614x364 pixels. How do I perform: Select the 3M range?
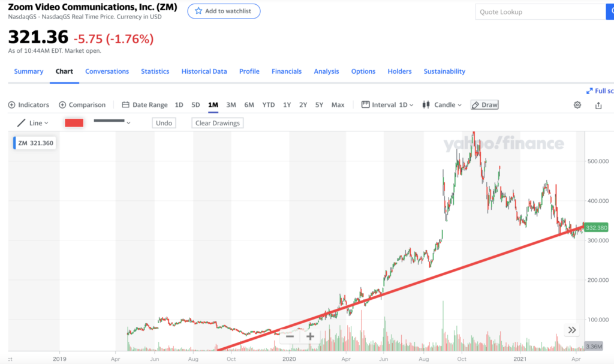[231, 105]
